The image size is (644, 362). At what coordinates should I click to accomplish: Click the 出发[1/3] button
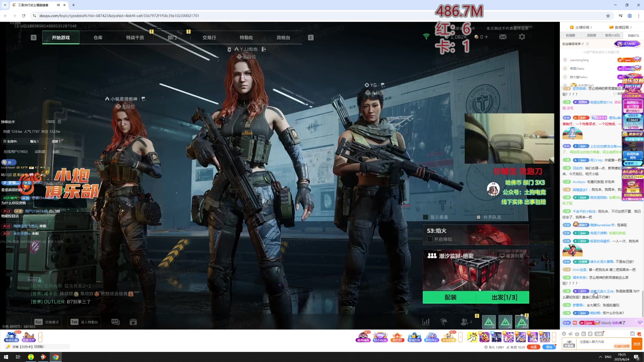coord(503,297)
